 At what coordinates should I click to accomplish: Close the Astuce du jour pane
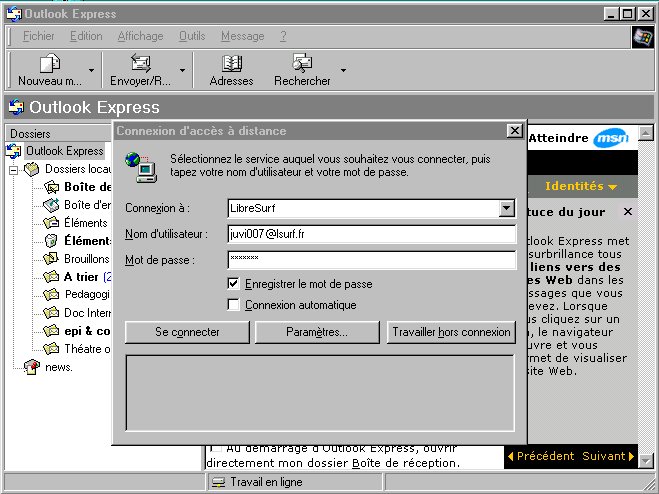point(628,211)
